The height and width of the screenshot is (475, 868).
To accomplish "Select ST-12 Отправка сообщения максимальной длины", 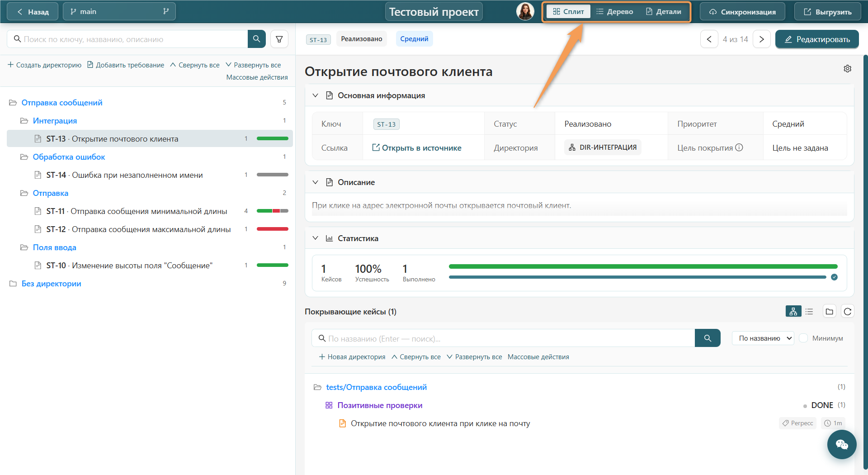I will click(x=150, y=229).
